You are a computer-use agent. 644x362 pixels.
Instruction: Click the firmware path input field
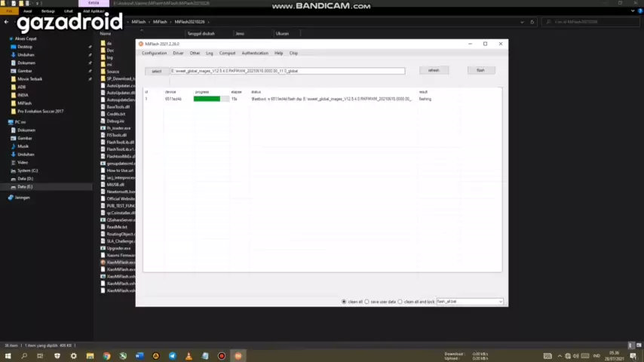point(287,71)
